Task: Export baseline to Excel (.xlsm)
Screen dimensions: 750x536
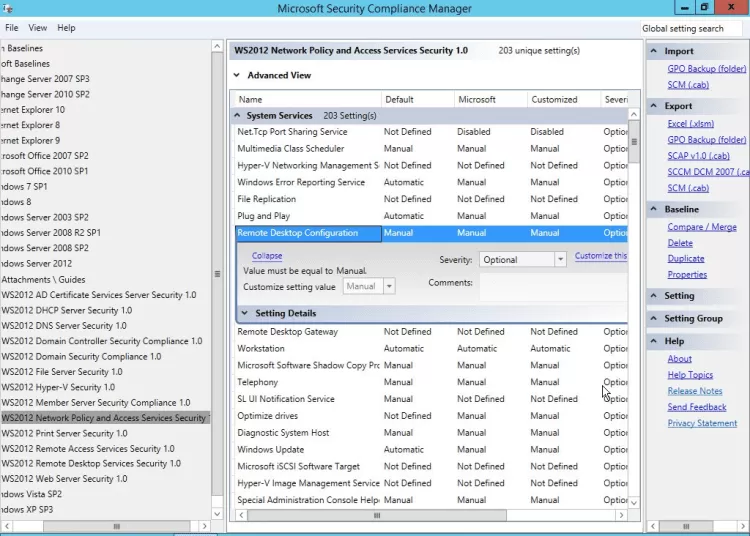Action: [x=692, y=123]
